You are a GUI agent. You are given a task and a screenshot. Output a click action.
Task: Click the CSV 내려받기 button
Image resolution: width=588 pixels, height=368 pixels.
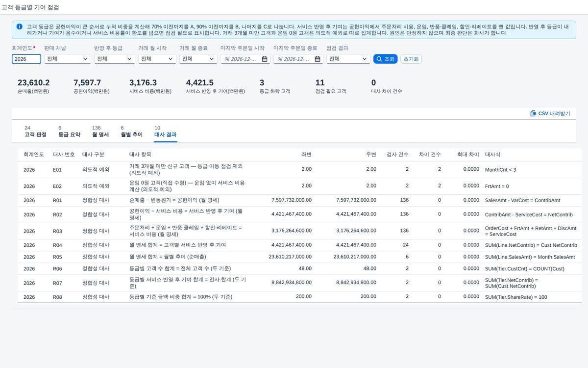tap(550, 113)
